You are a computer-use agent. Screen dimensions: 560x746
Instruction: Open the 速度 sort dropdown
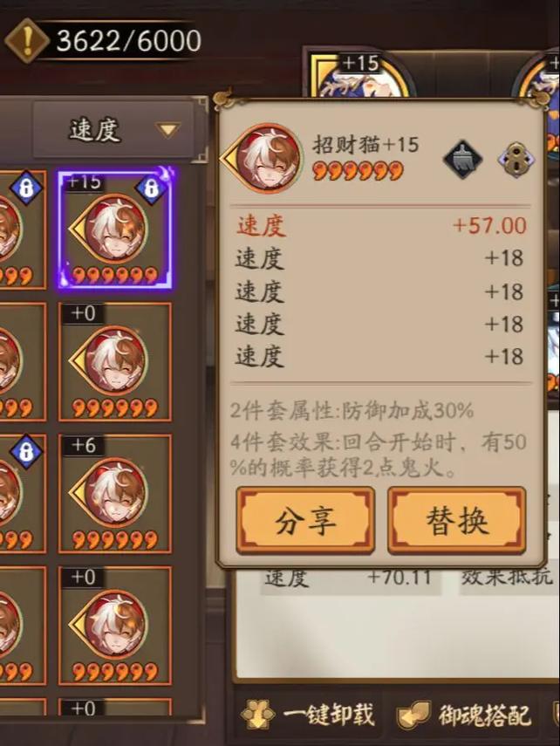pyautogui.click(x=114, y=130)
